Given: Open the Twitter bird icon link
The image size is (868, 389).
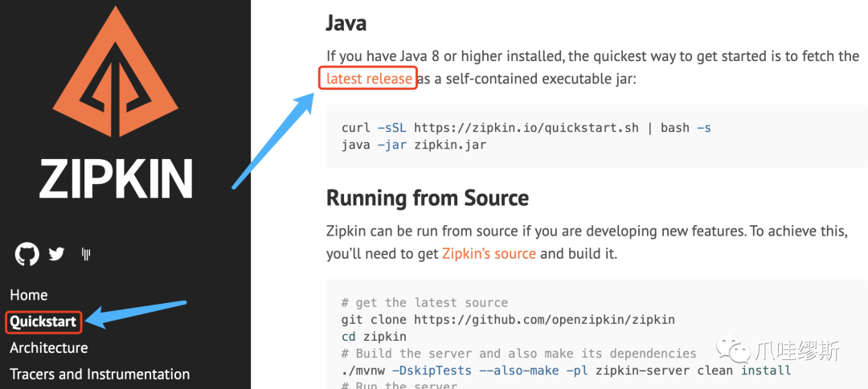Looking at the screenshot, I should 56,255.
